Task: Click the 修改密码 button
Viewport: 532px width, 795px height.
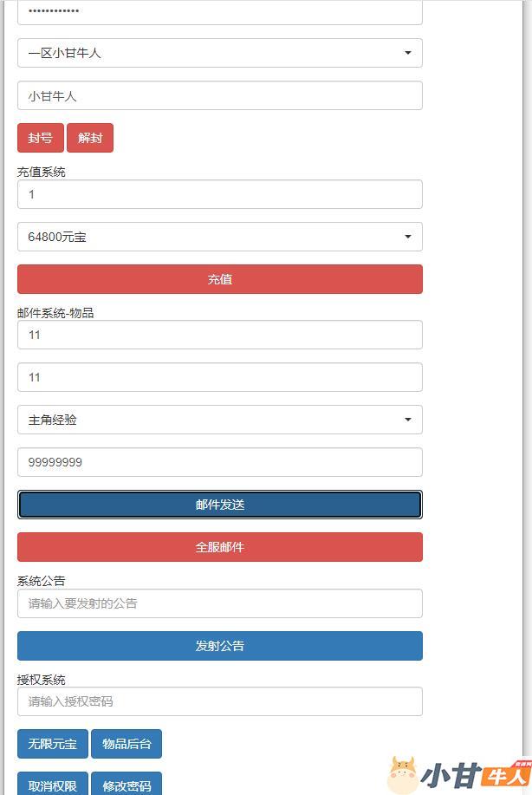Action: [x=127, y=785]
